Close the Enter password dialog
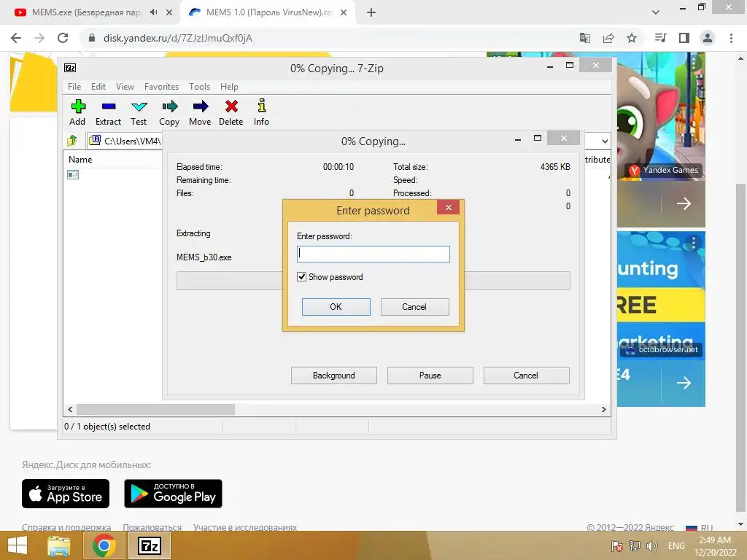The width and height of the screenshot is (747, 560). pos(449,207)
